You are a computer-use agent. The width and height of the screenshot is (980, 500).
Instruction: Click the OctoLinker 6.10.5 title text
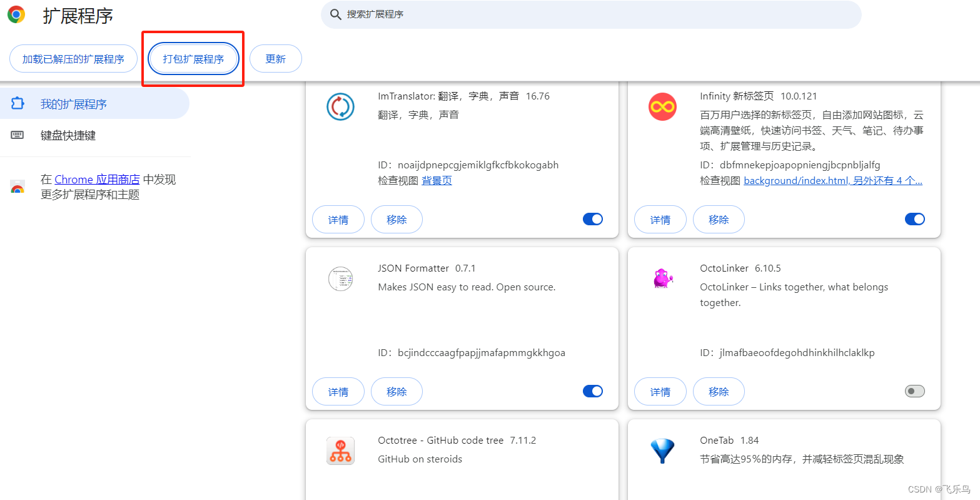740,268
